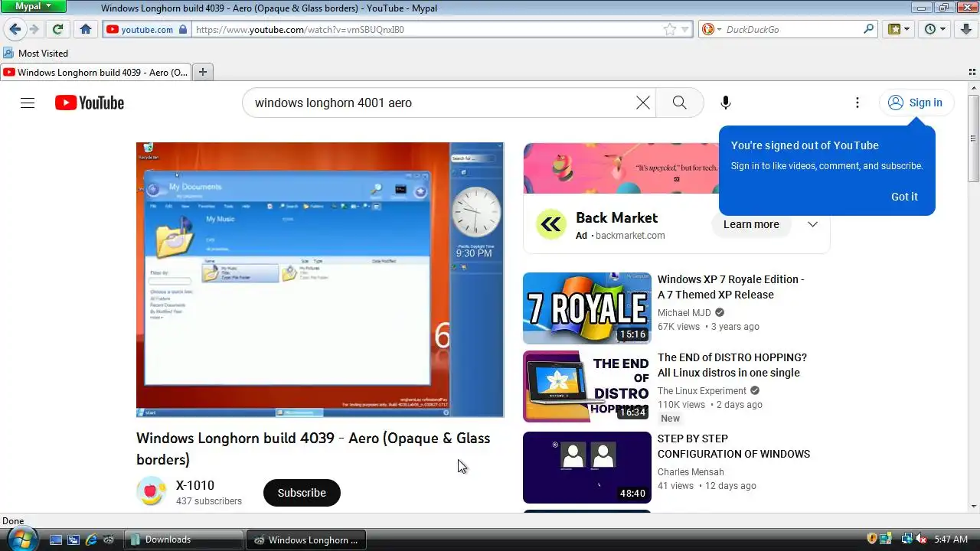
Task: Click the Back Market Learn more button
Action: click(x=751, y=224)
